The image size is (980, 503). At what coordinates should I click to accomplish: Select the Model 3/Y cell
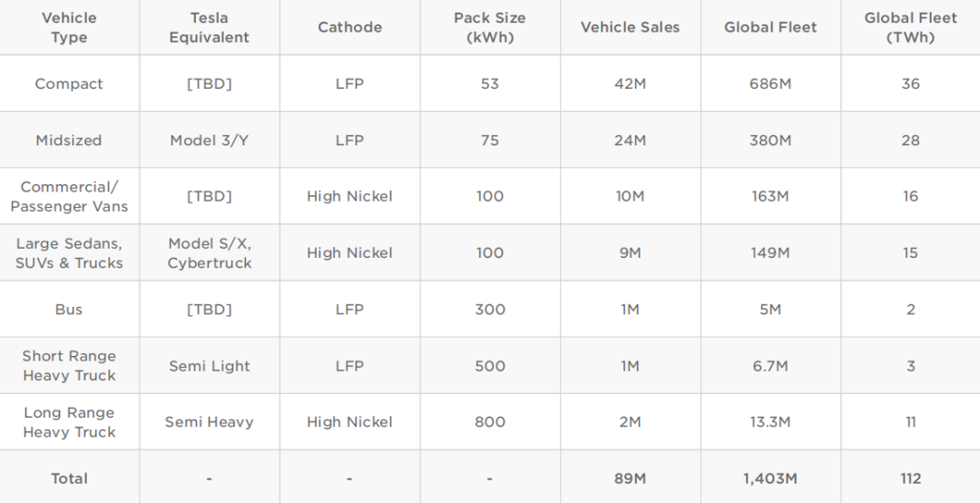click(209, 141)
